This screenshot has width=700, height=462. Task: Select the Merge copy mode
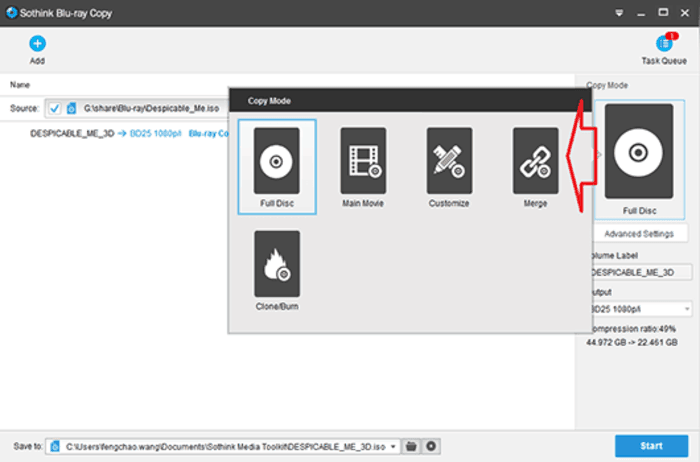point(535,167)
